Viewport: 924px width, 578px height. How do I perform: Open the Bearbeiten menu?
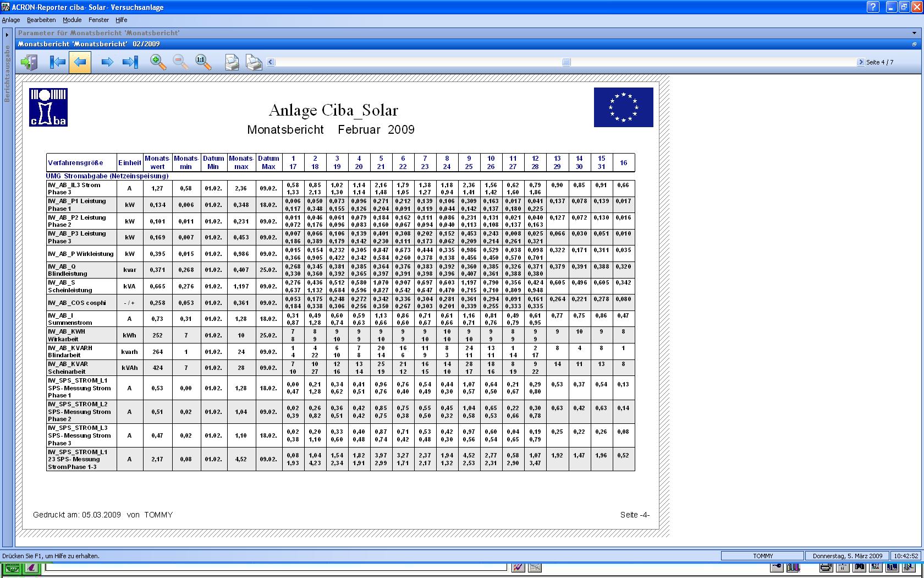click(41, 20)
